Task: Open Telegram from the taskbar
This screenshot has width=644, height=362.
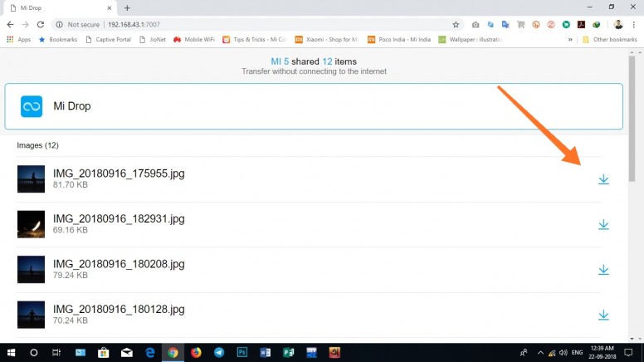Action: 219,353
